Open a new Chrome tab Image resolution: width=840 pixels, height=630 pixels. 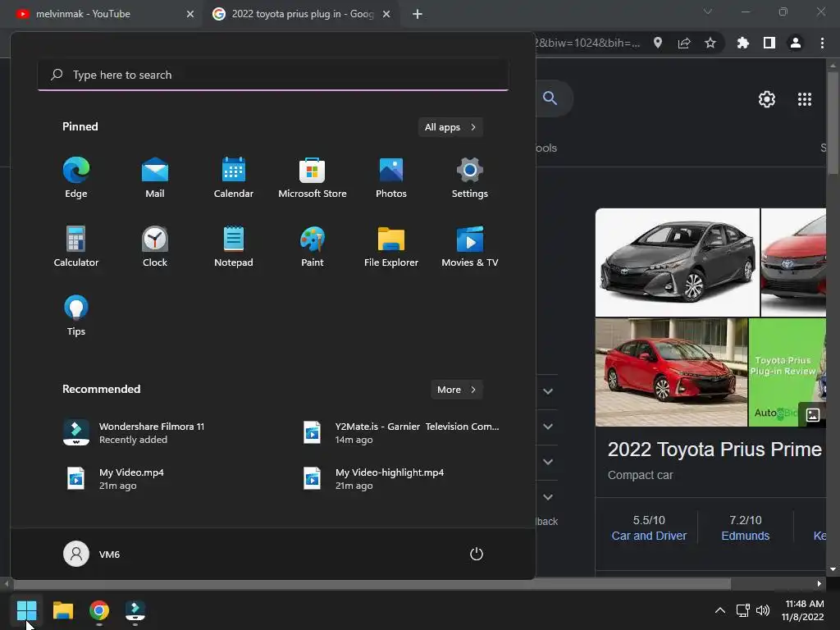pos(418,14)
